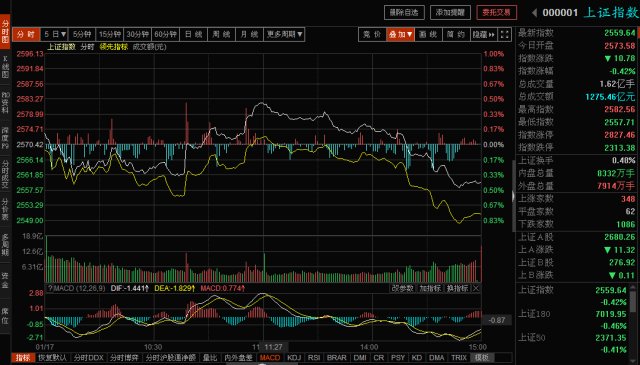Switch to the 日线 chart
Viewport: 640px width, 365px height.
(x=193, y=34)
